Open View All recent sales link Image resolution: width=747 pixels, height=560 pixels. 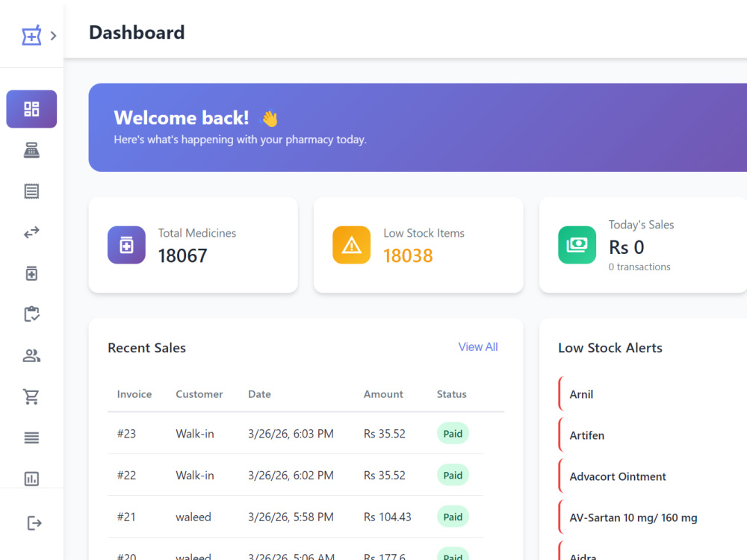tap(478, 347)
